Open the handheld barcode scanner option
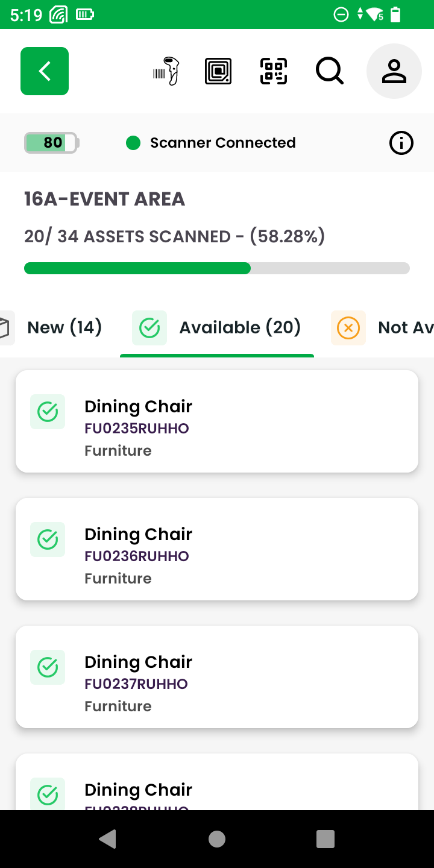Screen dimensions: 434x868 tap(167, 71)
